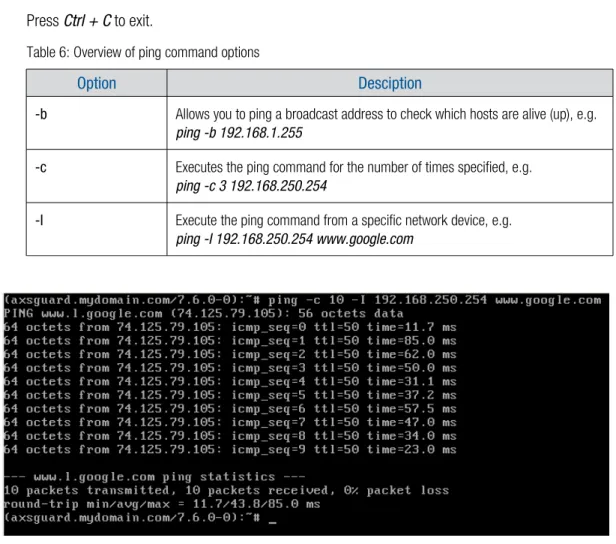Viewport: 616px width, 544px height.
Task: Click the 'Desciption' column header
Action: coord(390,83)
